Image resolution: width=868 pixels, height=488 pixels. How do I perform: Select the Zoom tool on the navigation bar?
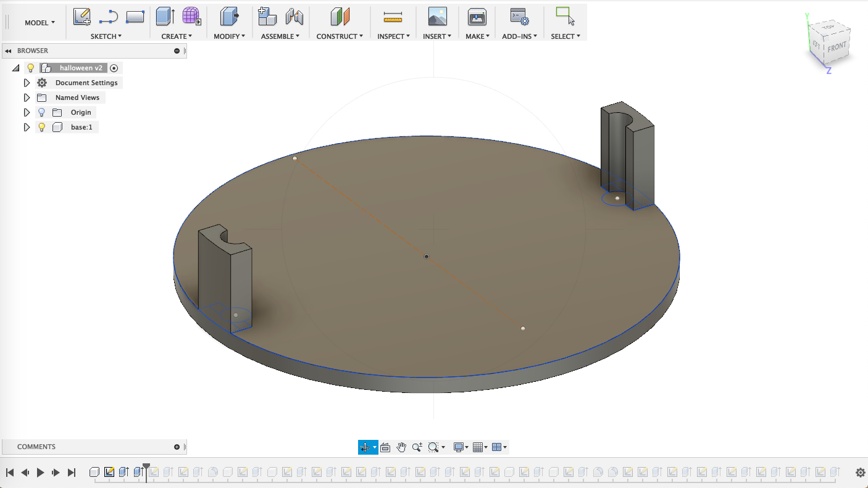tap(417, 447)
